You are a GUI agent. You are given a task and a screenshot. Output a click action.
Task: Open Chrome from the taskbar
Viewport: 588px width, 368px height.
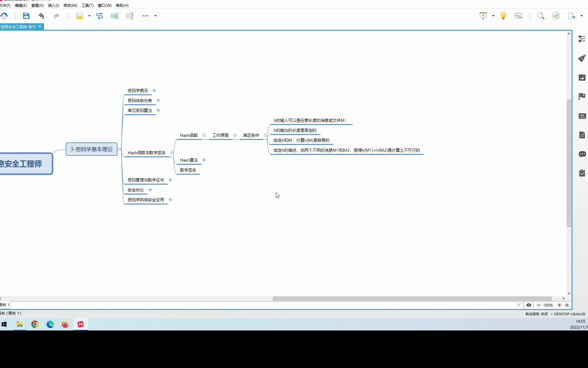tap(35, 324)
